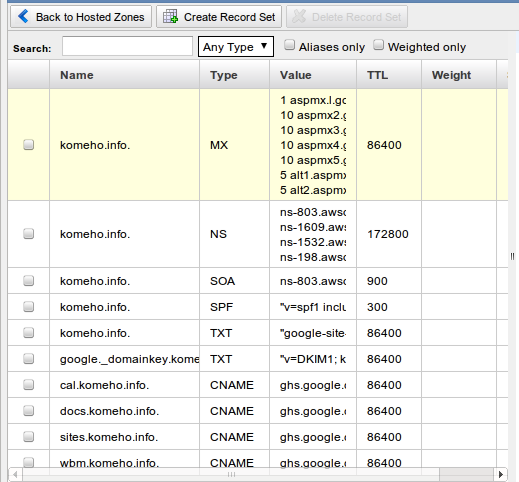
Task: Select the komeho.info NS record checkbox
Action: 29,234
